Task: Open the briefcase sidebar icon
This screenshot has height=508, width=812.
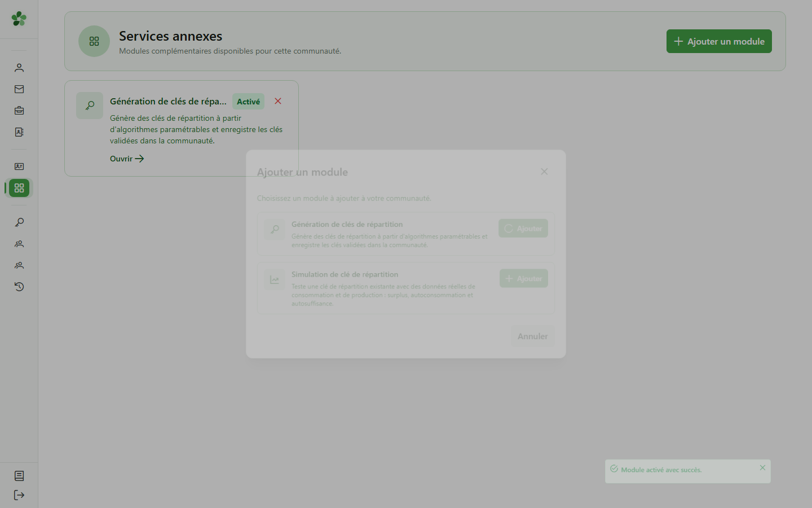Action: point(19,111)
